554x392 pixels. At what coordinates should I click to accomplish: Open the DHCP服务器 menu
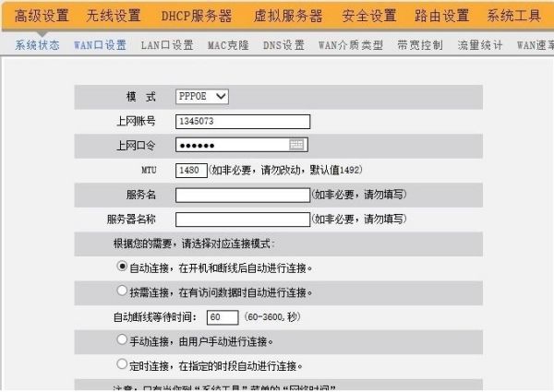(x=196, y=16)
